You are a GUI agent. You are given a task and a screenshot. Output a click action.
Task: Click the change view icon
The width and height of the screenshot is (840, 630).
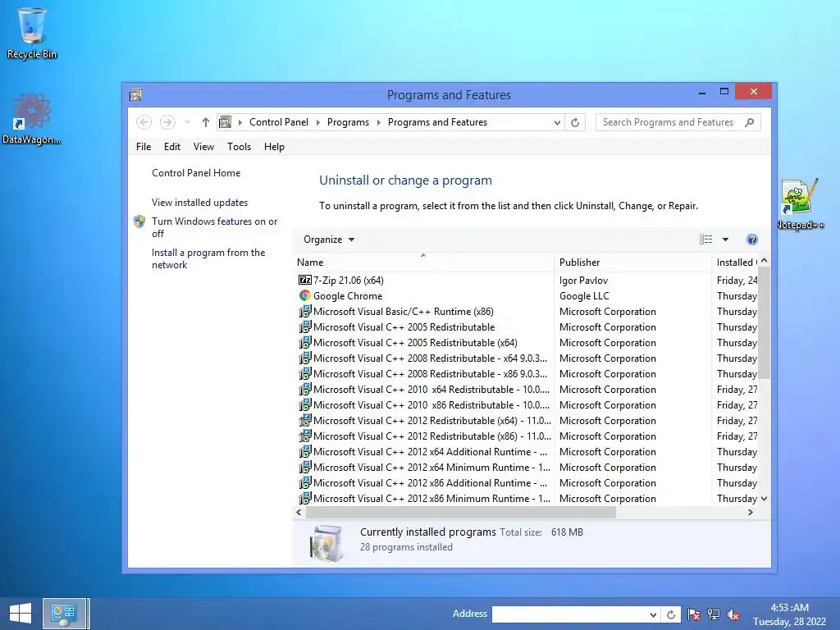[x=706, y=240]
